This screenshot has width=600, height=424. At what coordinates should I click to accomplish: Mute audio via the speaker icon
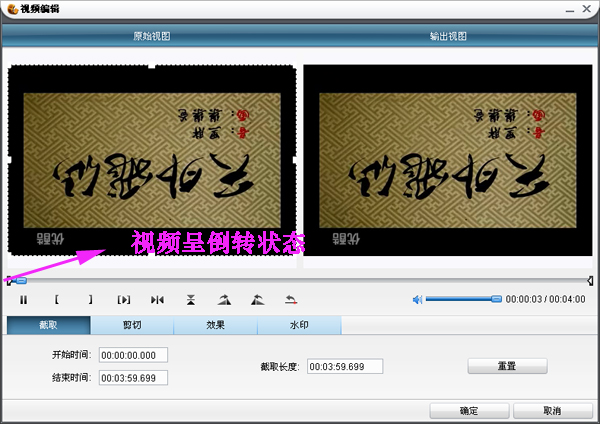click(418, 299)
